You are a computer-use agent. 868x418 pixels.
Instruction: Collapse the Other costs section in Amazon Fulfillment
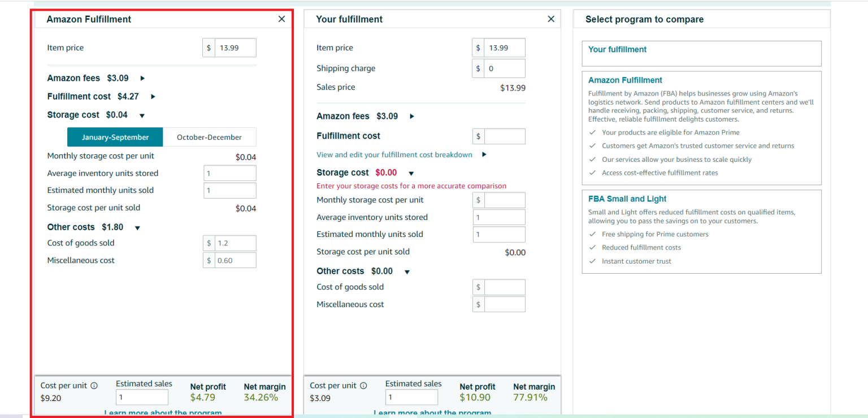pos(137,227)
